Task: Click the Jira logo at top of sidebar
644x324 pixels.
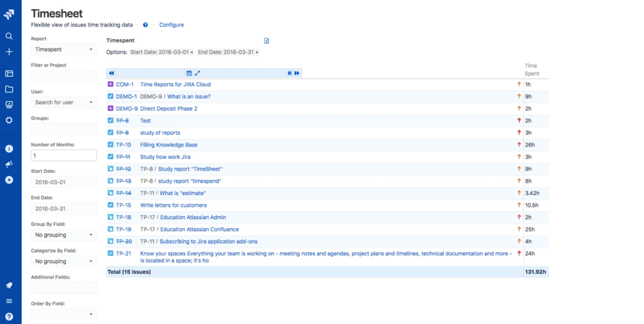Action: coord(9,14)
